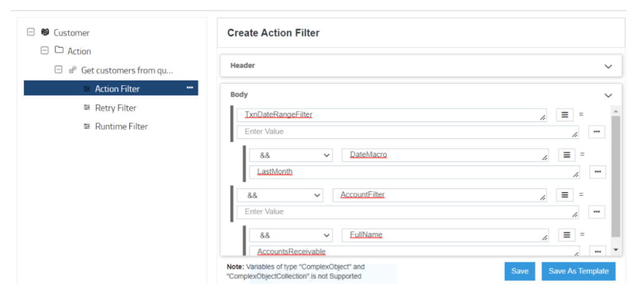Collapse the Get customers action node
Viewport: 644px width, 306px height.
click(58, 70)
